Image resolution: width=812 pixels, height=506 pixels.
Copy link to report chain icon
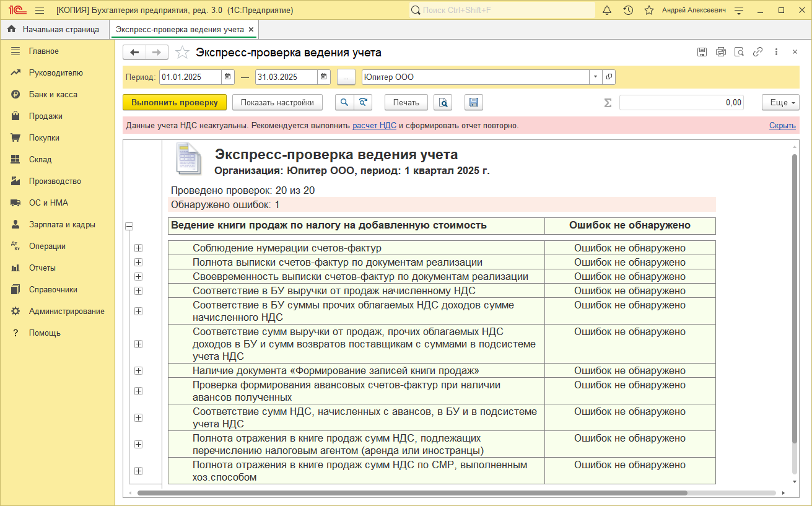tap(757, 52)
